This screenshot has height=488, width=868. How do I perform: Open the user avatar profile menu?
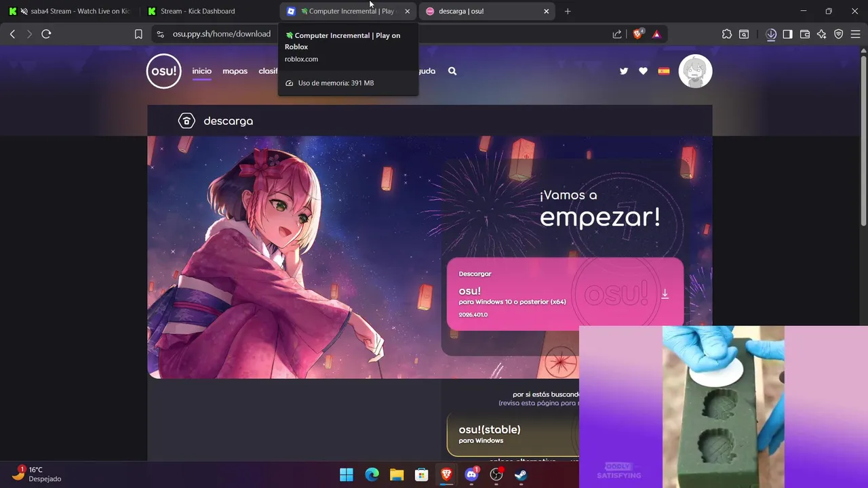coord(695,71)
